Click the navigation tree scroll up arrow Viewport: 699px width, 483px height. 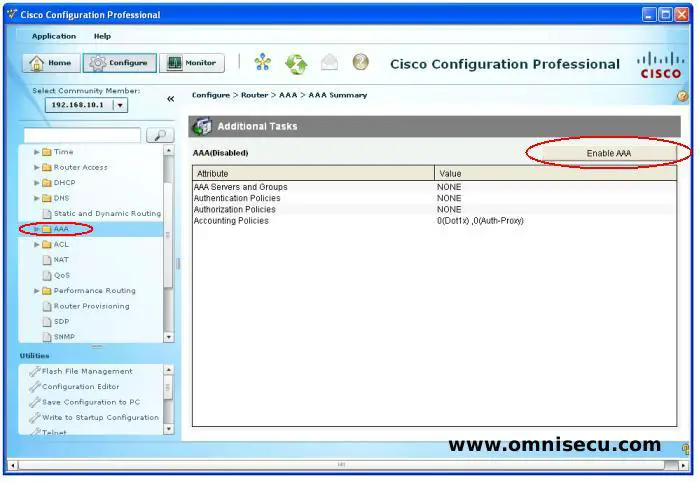(169, 151)
